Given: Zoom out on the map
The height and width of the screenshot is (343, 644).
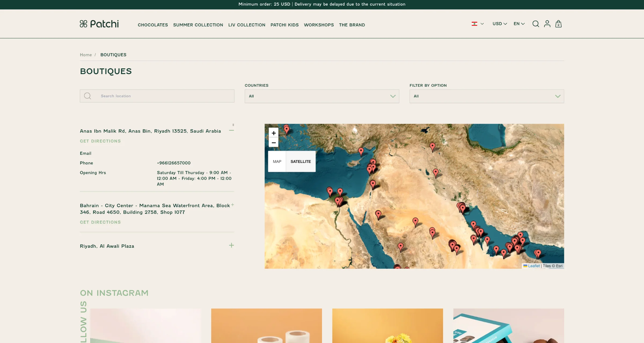Looking at the screenshot, I should point(273,143).
